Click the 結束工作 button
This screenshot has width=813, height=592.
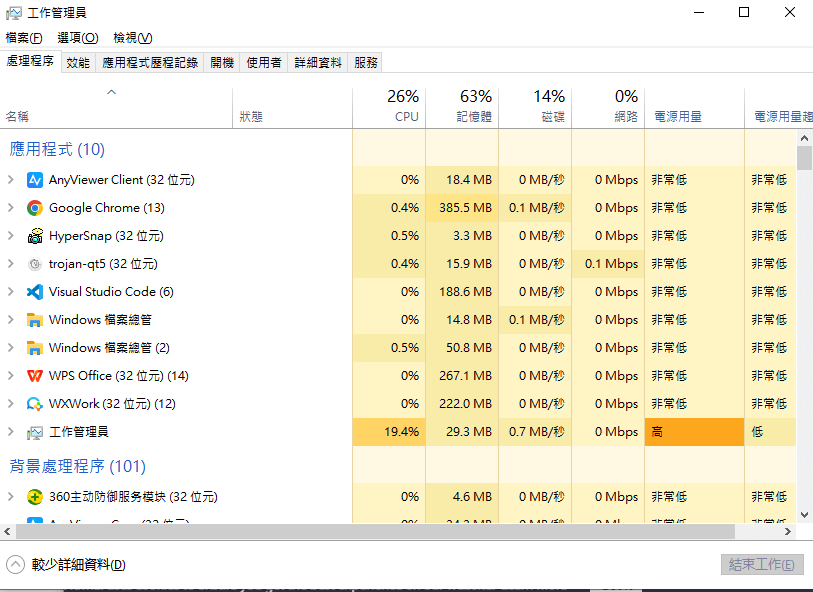point(762,565)
